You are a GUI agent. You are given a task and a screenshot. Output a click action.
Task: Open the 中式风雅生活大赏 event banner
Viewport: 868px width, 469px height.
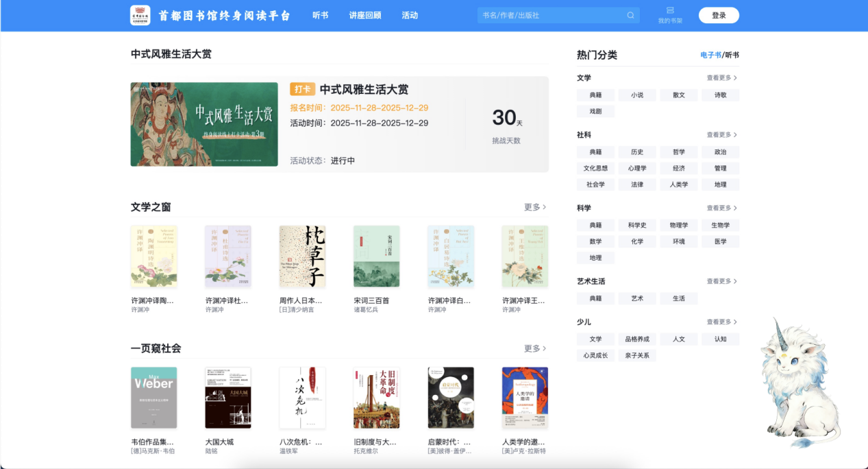pos(204,124)
